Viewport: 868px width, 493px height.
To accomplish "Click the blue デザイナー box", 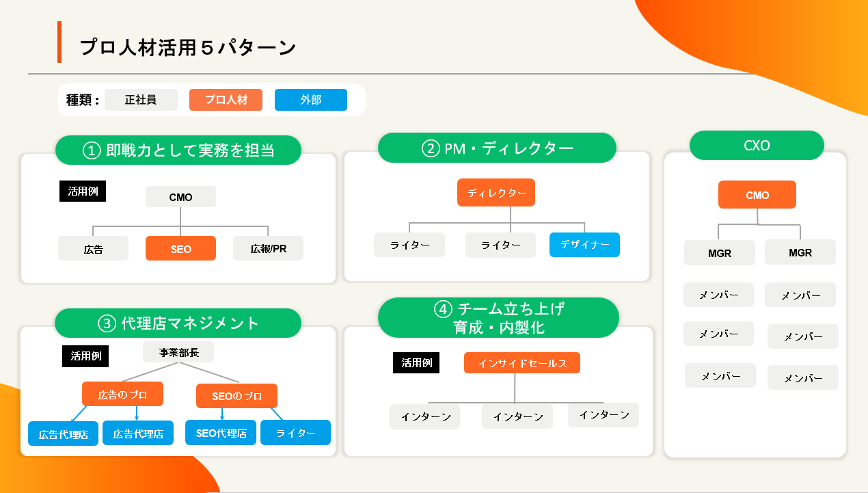I will [x=584, y=245].
